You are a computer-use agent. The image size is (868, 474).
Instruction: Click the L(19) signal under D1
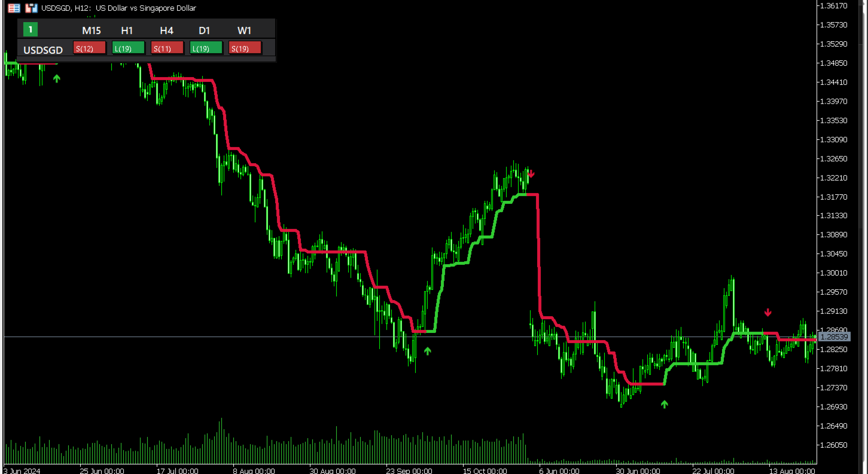(x=206, y=48)
